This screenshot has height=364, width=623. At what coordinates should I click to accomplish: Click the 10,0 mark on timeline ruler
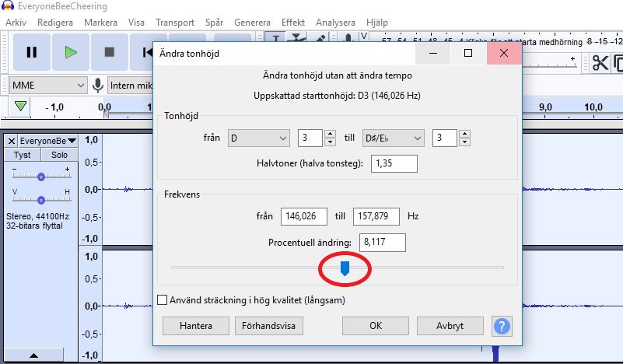(x=593, y=107)
